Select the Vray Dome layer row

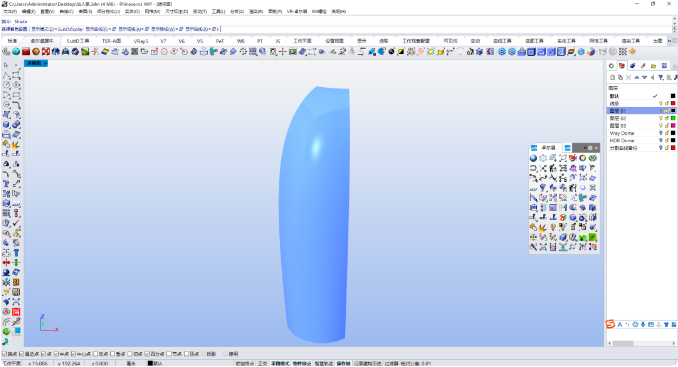642,133
